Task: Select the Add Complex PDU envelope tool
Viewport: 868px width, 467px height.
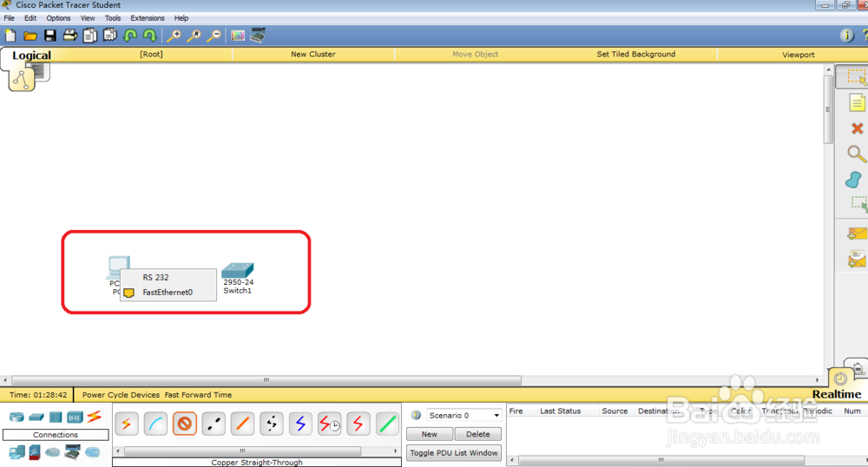Action: coord(857,259)
